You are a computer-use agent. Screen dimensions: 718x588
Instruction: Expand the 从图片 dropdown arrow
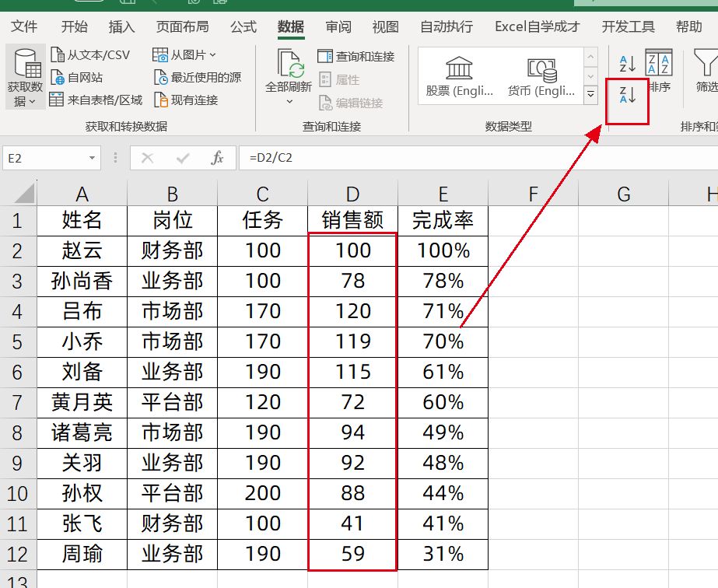212,55
